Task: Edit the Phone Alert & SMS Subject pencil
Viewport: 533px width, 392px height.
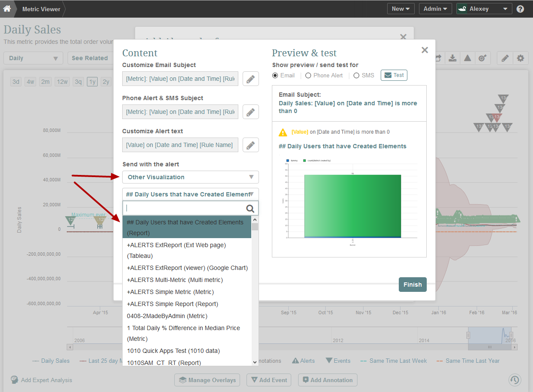Action: click(250, 112)
